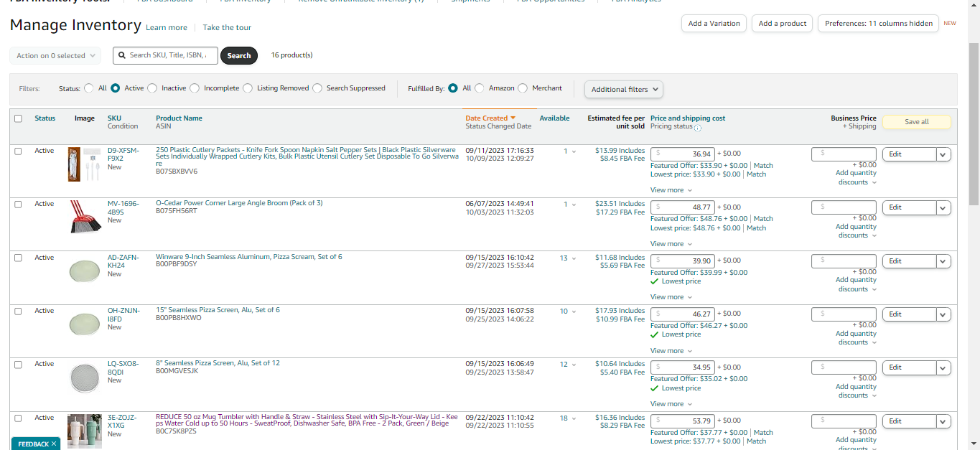The height and width of the screenshot is (450, 980).
Task: Open O-Cedar broom product thumbnail
Action: [x=84, y=217]
